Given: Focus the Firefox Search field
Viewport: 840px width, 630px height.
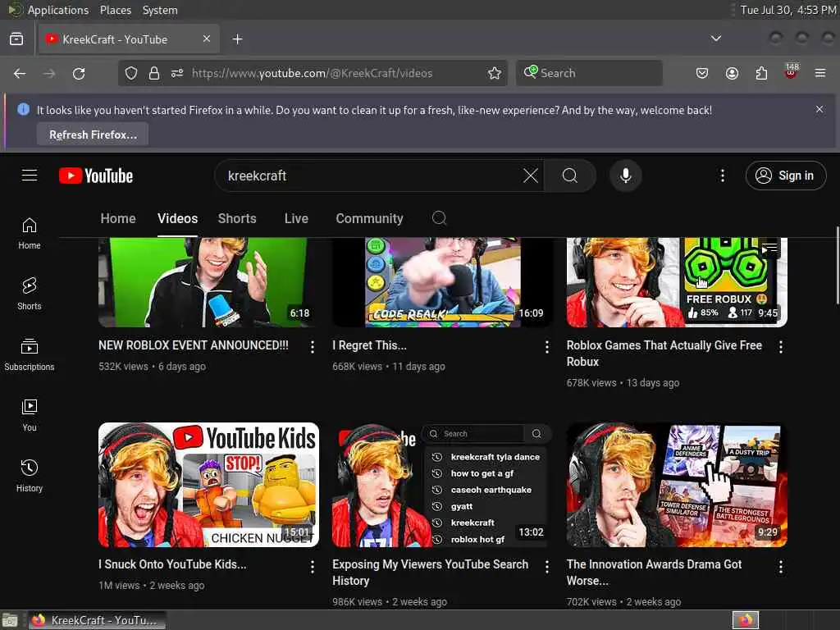Looking at the screenshot, I should 589,73.
